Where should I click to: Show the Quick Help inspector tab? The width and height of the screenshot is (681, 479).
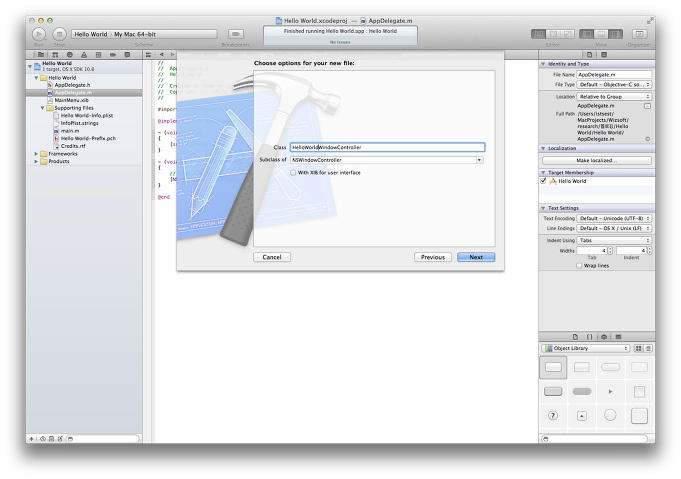click(x=604, y=55)
